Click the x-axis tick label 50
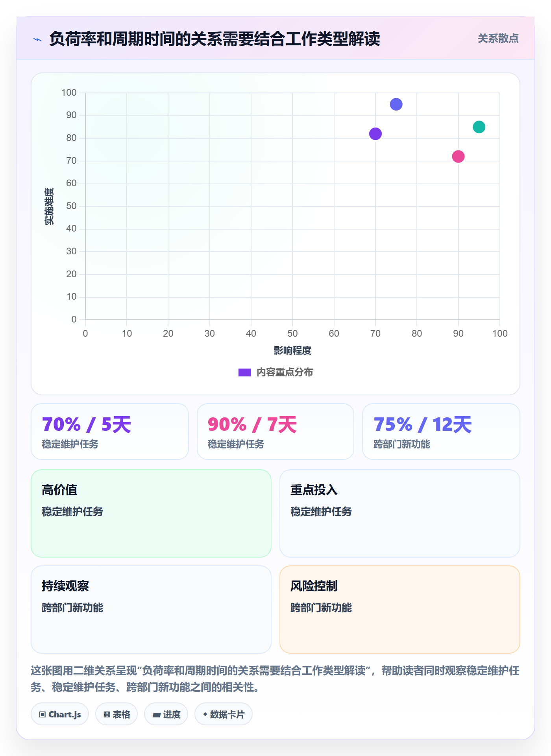The image size is (551, 756). (292, 334)
